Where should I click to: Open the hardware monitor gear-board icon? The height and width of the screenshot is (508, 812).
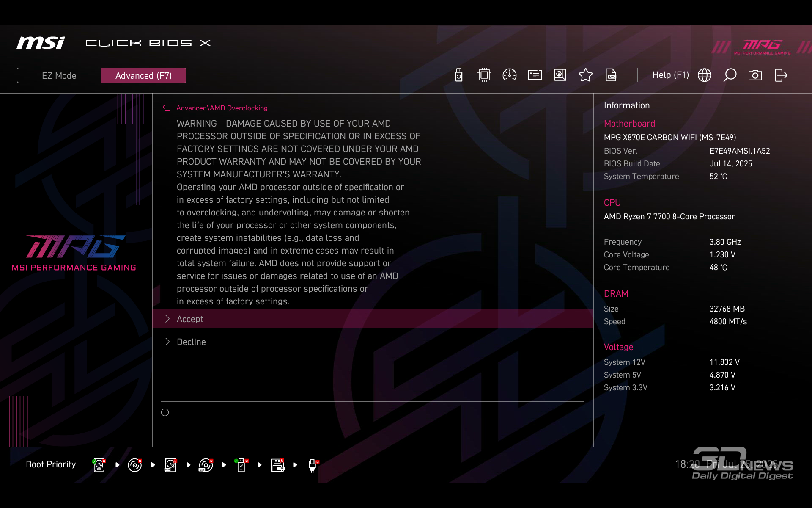click(x=560, y=75)
